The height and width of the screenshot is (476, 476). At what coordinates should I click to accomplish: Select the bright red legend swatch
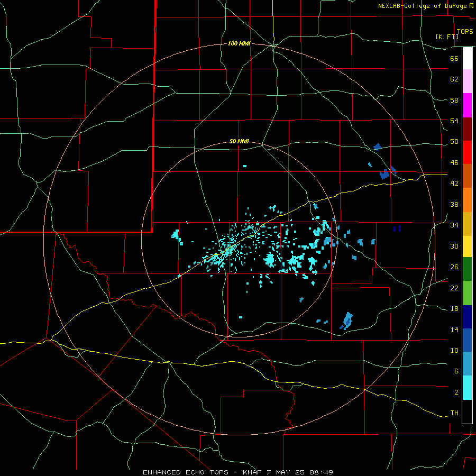[467, 152]
